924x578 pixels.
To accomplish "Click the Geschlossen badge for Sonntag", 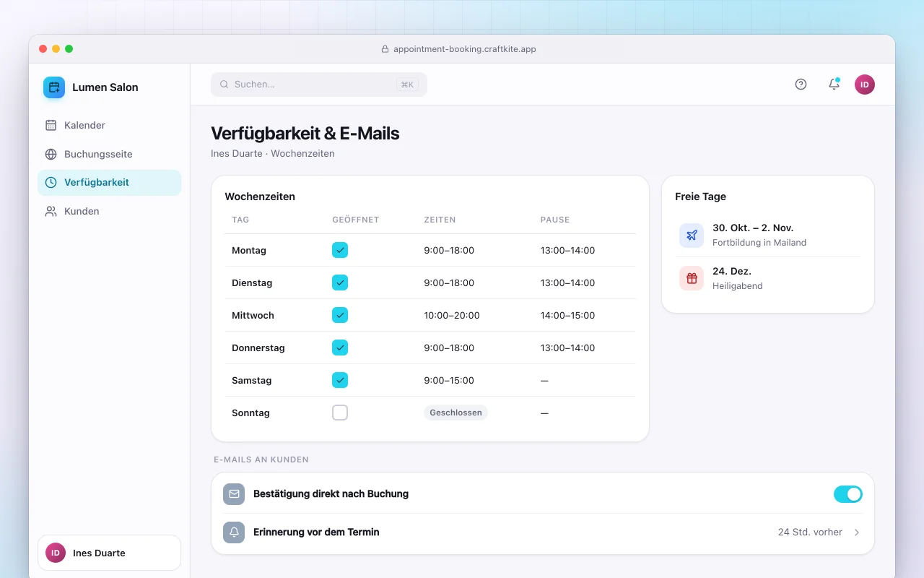I will tap(456, 413).
